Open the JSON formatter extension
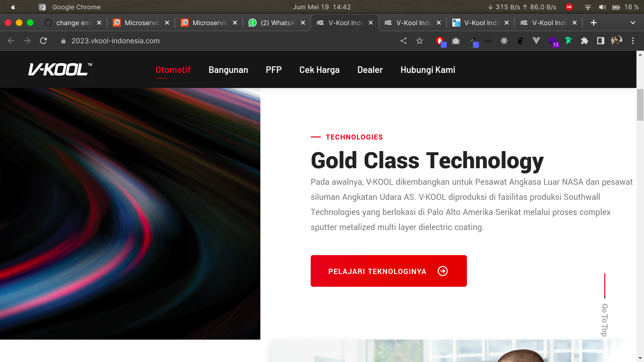 tap(488, 41)
